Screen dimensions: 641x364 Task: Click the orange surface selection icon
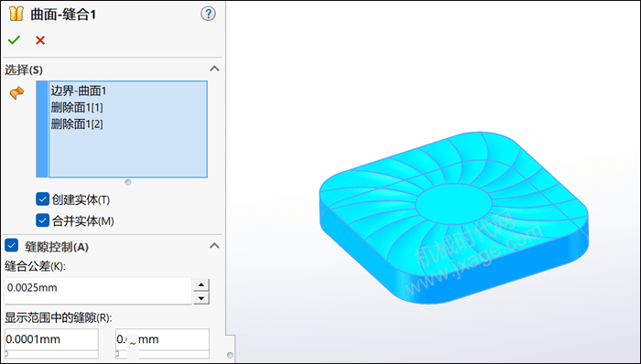point(16,92)
